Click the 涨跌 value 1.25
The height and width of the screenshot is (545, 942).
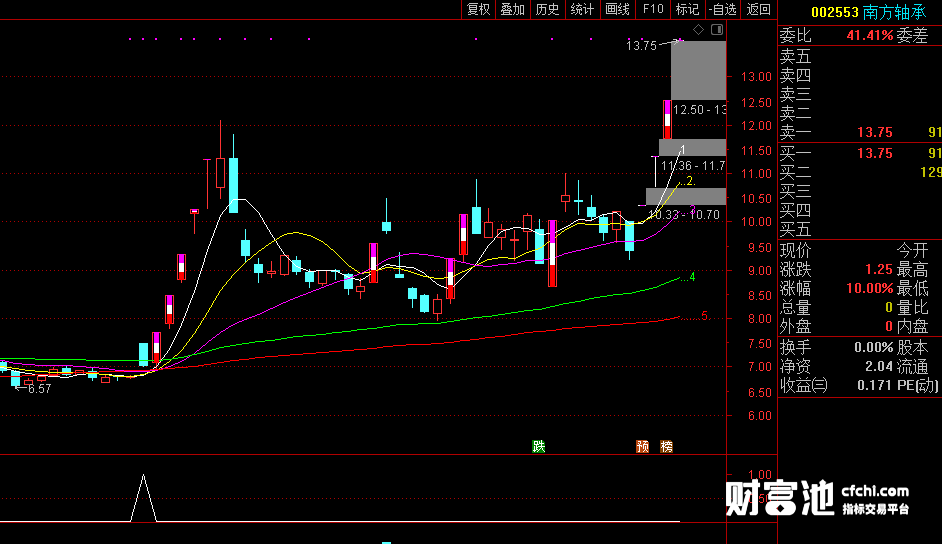pyautogui.click(x=879, y=269)
